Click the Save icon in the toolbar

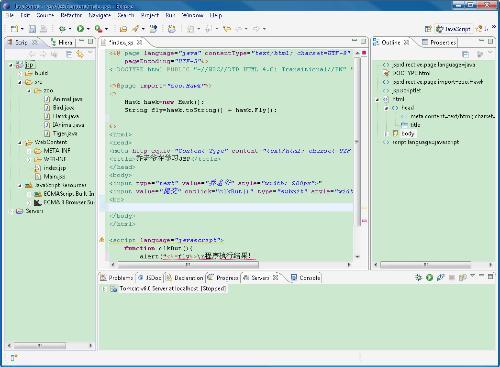coord(32,29)
